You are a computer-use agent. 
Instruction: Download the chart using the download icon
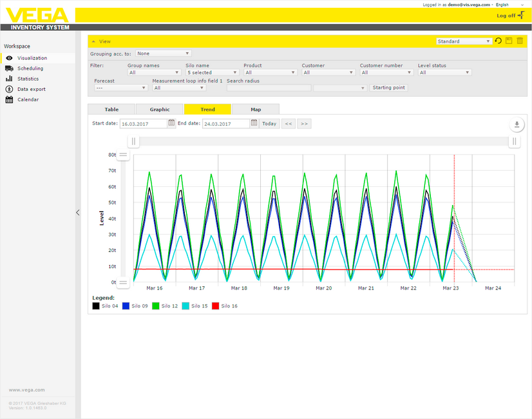point(517,125)
